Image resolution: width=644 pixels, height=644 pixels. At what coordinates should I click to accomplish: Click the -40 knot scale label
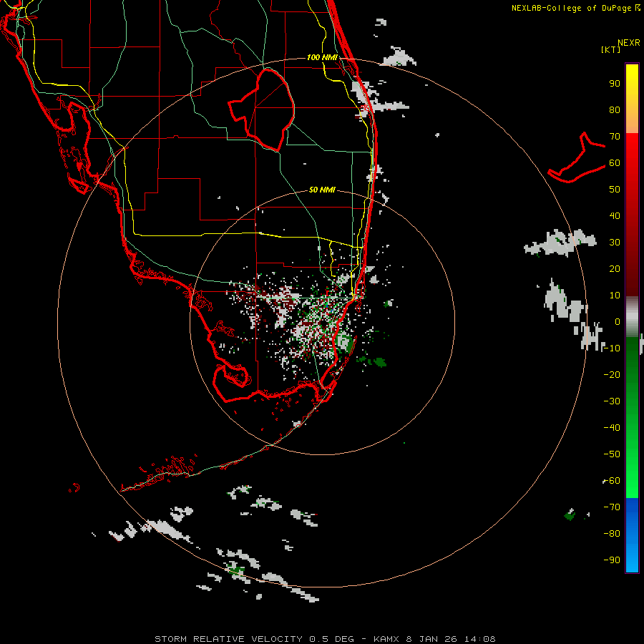coord(612,428)
